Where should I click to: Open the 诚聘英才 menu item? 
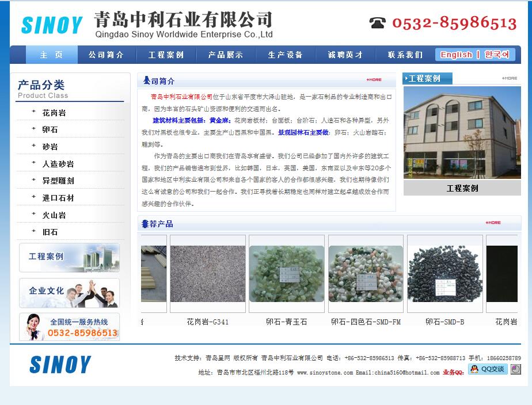click(345, 55)
